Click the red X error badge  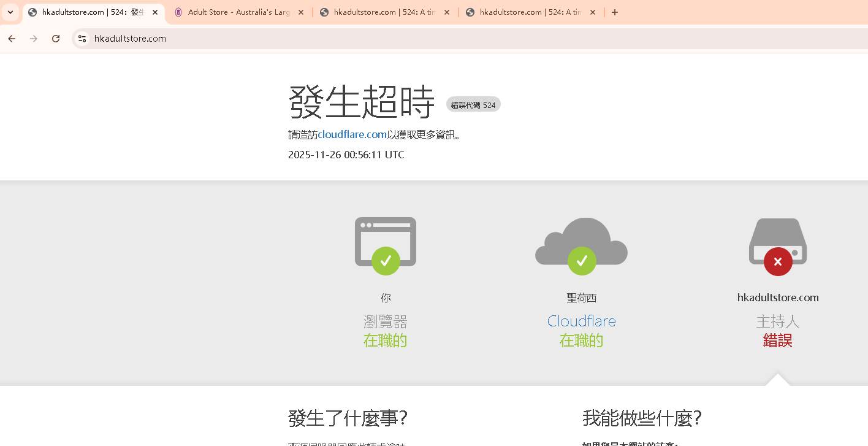pos(777,262)
